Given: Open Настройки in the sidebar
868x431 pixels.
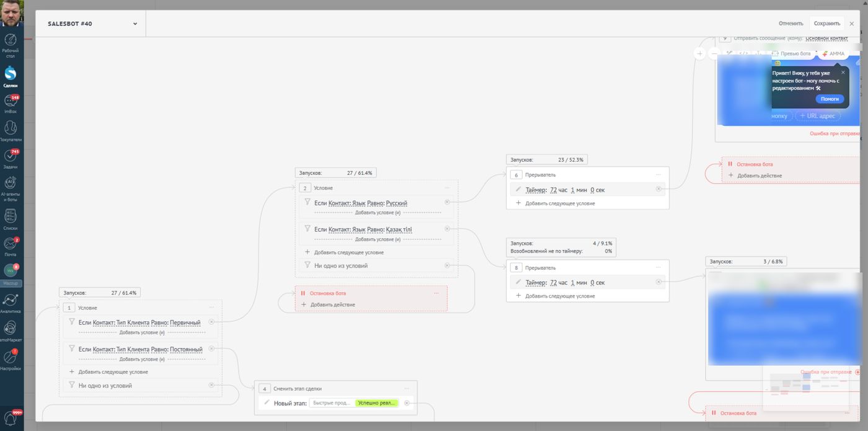Looking at the screenshot, I should [11, 360].
